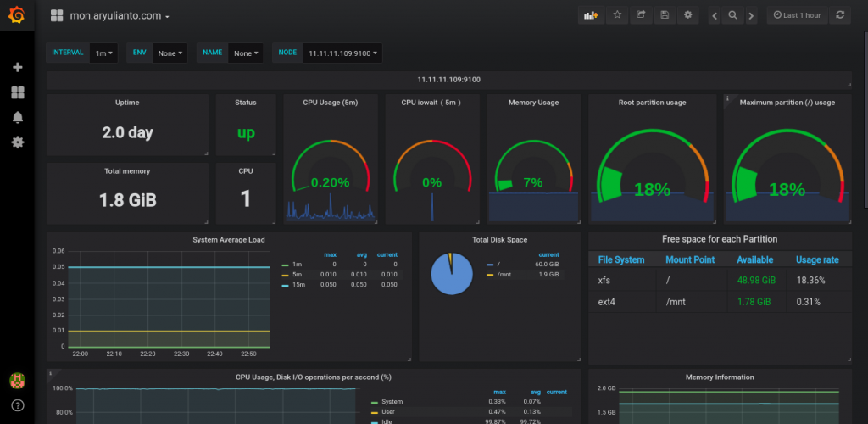Image resolution: width=868 pixels, height=424 pixels.
Task: Open the INTERVAL 1m dropdown
Action: (103, 53)
